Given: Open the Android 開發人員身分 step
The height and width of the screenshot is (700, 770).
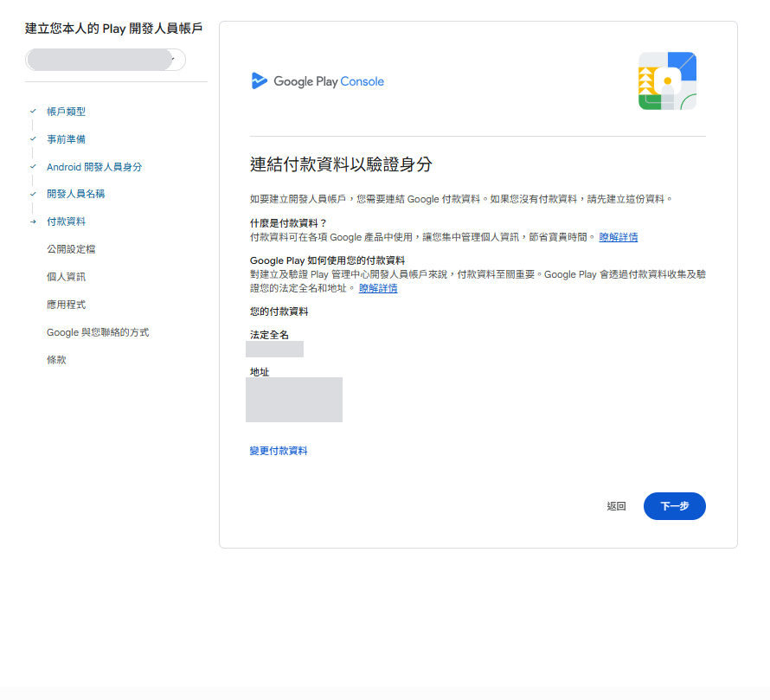Looking at the screenshot, I should 93,167.
